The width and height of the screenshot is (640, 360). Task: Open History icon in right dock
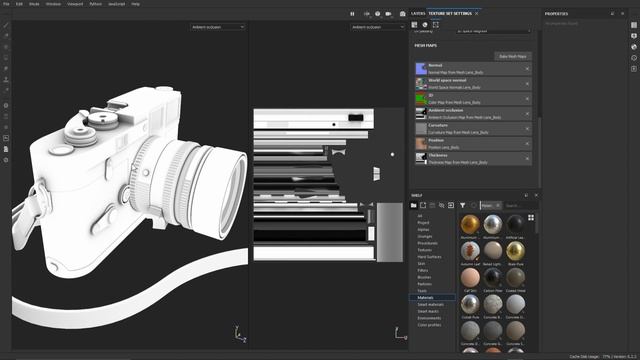(x=634, y=58)
